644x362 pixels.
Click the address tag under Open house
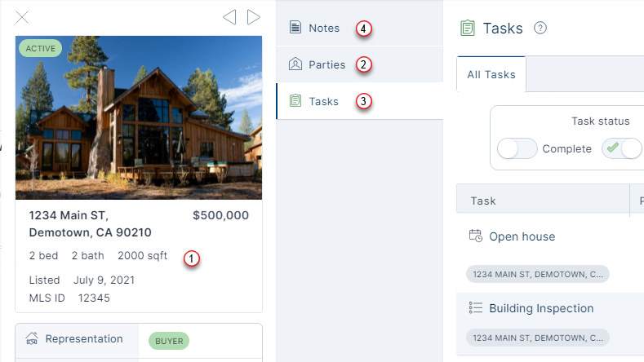(x=537, y=274)
